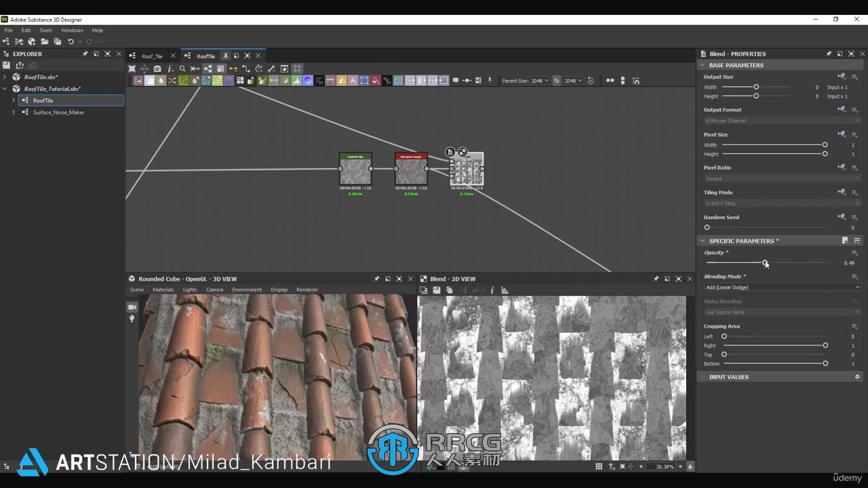Add a Bitmap node from node shelf
Screen dimensions: 868x488
click(138, 80)
